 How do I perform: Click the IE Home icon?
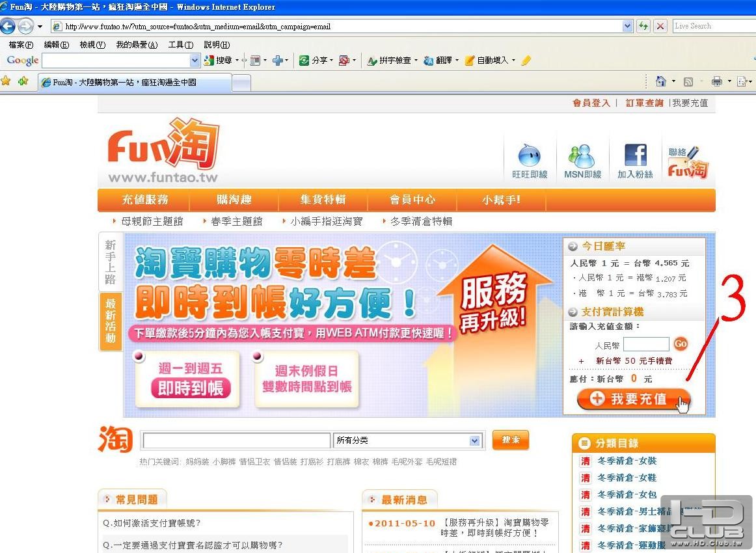661,81
